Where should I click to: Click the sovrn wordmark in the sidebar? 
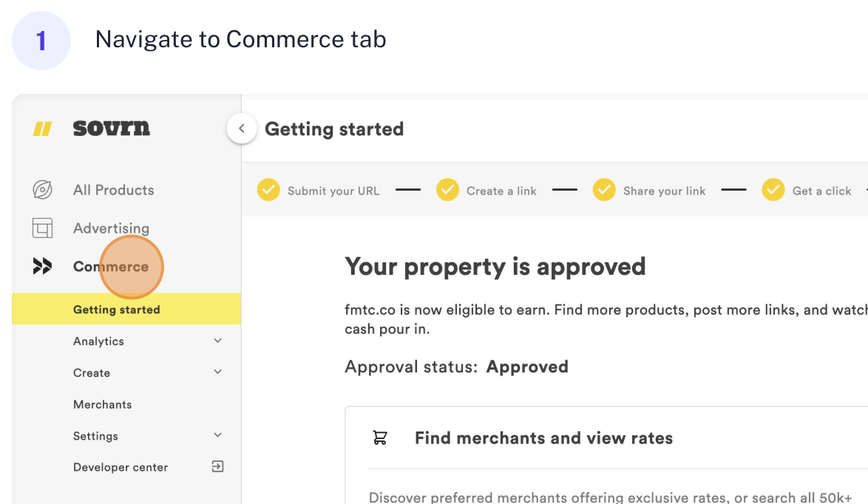point(111,129)
